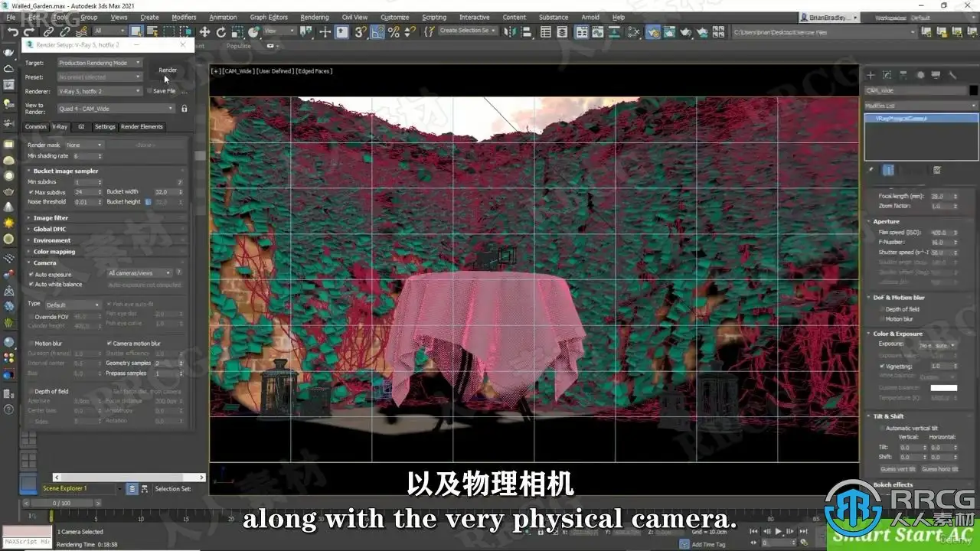This screenshot has width=980, height=551.
Task: Open the Motion panel icon
Action: 920,75
